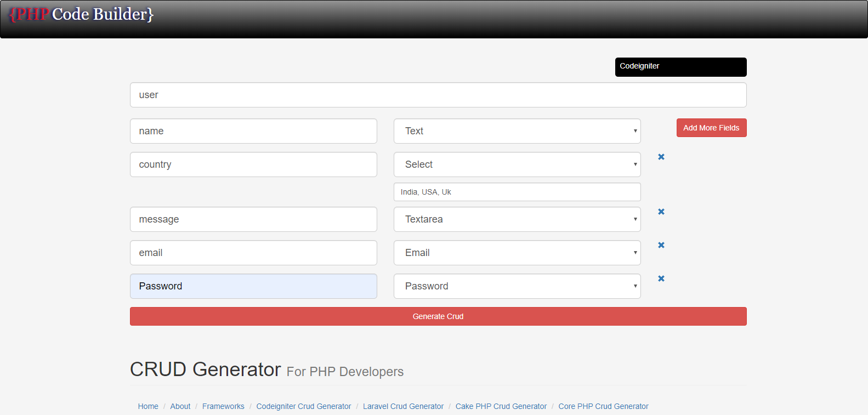This screenshot has height=415, width=868.
Task: Open the Codeigniter framework dropdown
Action: pyautogui.click(x=680, y=67)
